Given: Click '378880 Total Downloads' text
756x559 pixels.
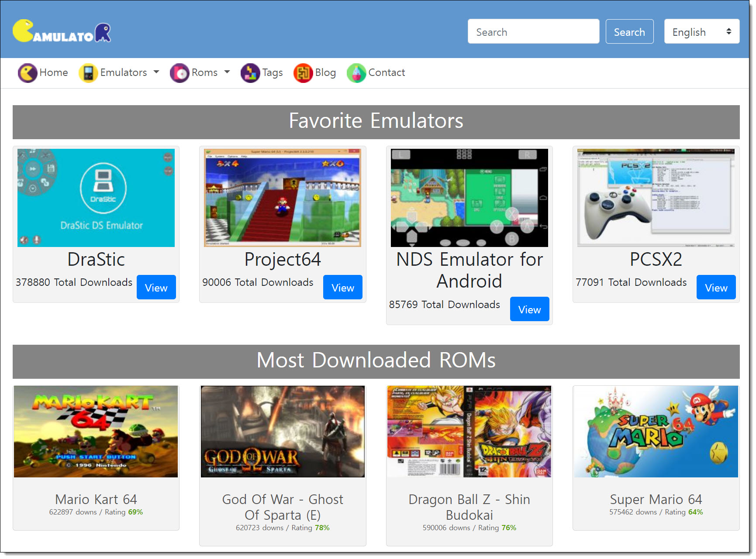Looking at the screenshot, I should click(x=74, y=282).
